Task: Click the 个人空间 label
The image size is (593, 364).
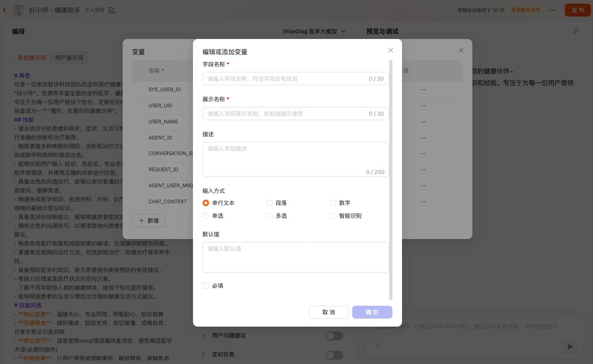Action: [x=94, y=10]
